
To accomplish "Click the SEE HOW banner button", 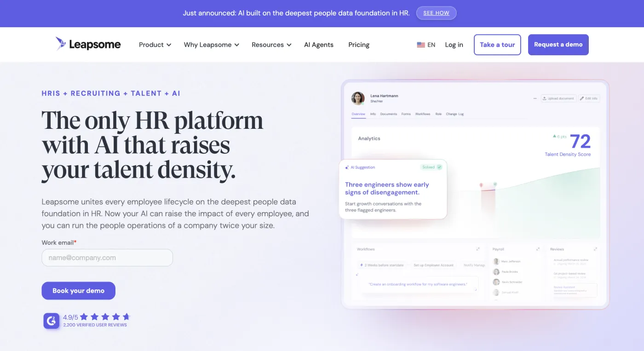I will click(436, 13).
